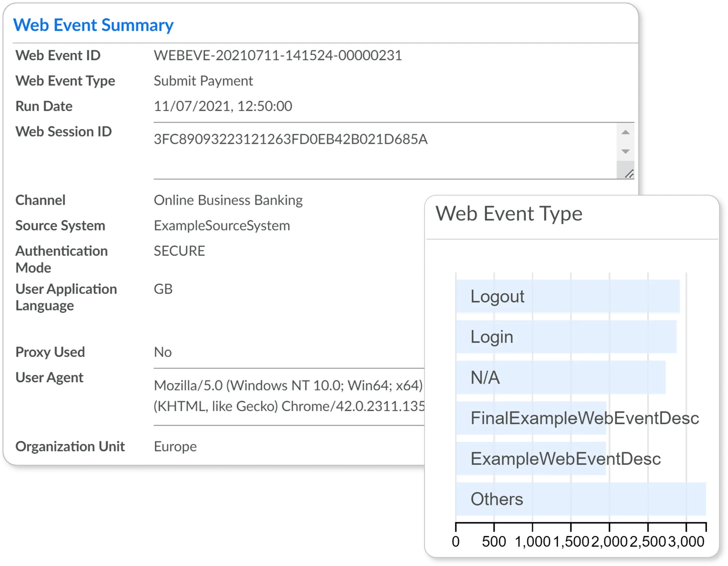728x566 pixels.
Task: Click the Web Session ID field label
Action: click(x=63, y=132)
